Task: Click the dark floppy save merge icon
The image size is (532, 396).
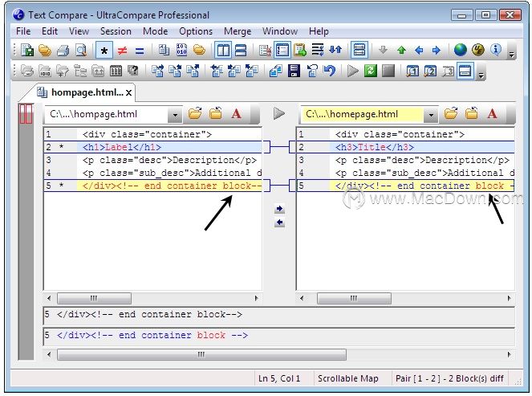Action: tap(294, 71)
